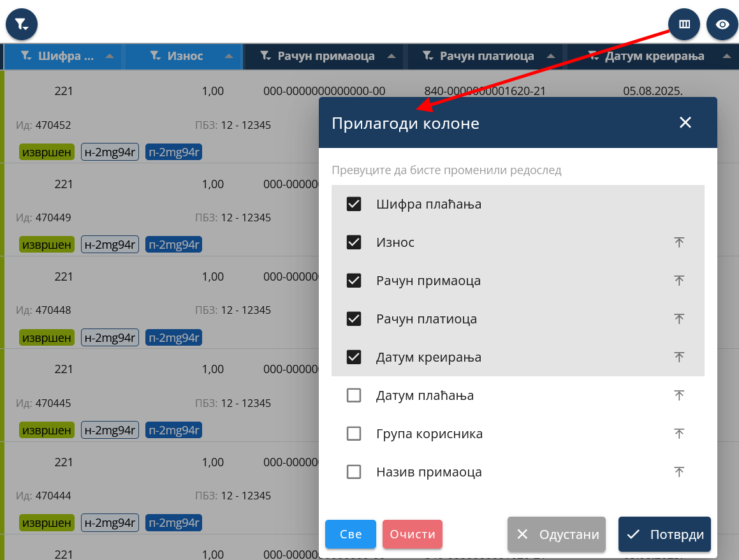Click sort arrow in Шифра column header

[110, 56]
